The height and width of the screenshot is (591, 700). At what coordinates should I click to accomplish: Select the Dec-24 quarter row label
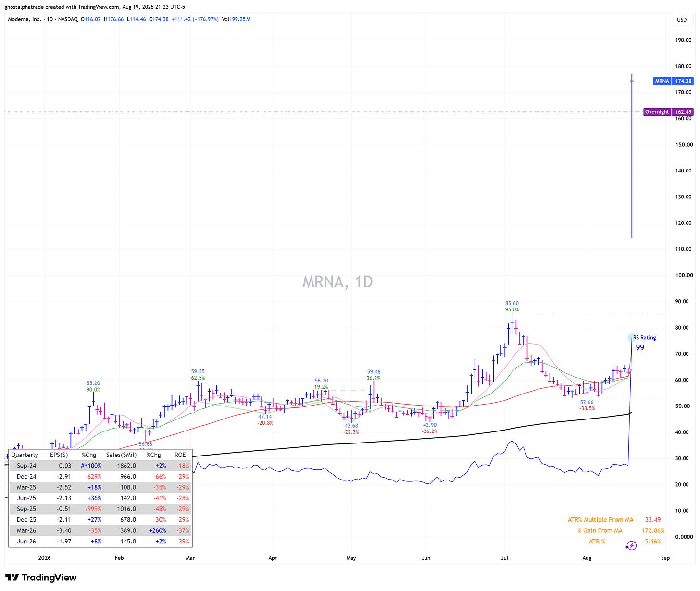point(26,477)
